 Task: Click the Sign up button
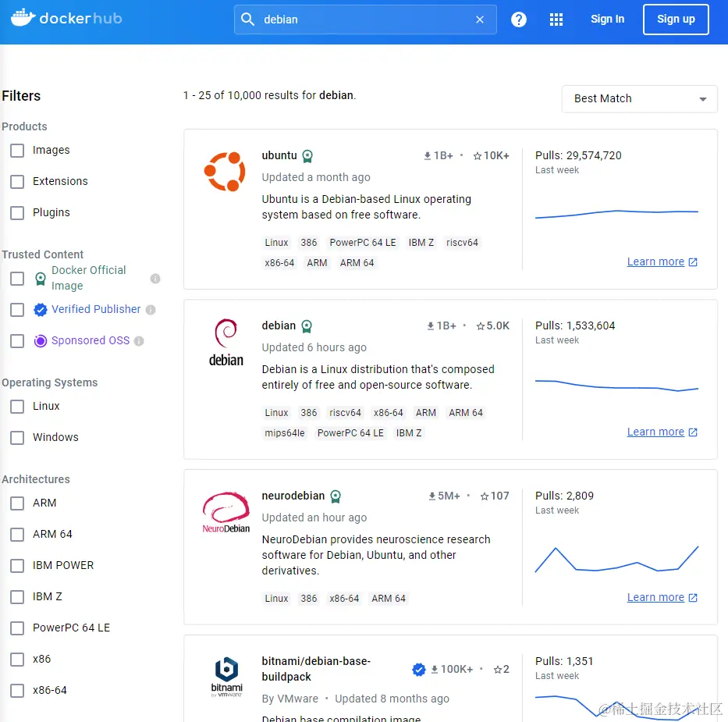(x=676, y=19)
